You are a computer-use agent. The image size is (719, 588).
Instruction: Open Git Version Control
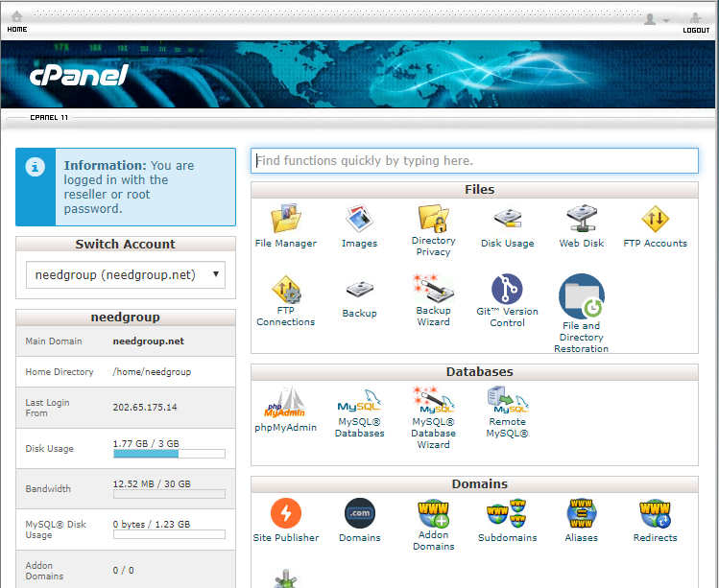[x=507, y=298]
